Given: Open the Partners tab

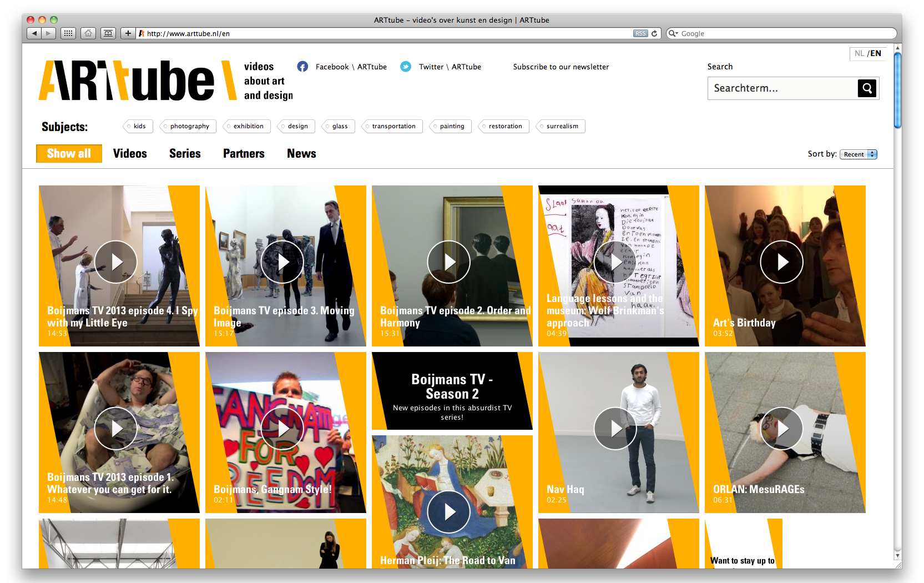Looking at the screenshot, I should coord(244,154).
